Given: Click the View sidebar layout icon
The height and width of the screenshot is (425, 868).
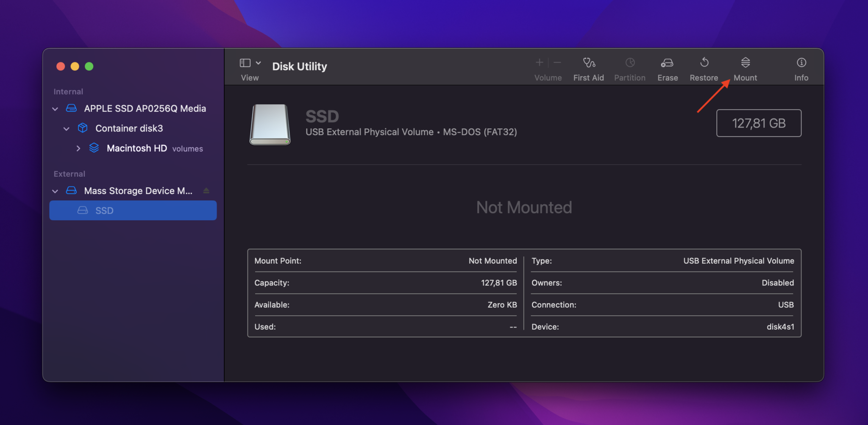Looking at the screenshot, I should point(245,62).
